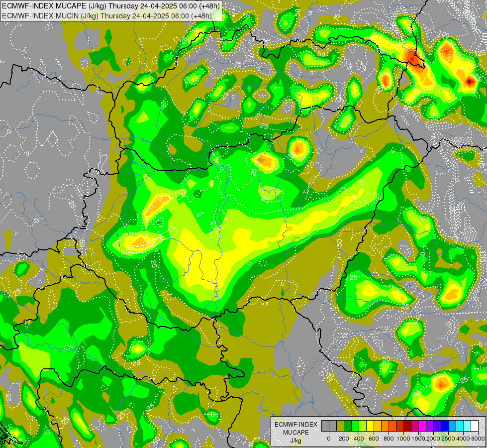
Task: Pick the lime yellow-green legend swatch
Action: [363, 426]
